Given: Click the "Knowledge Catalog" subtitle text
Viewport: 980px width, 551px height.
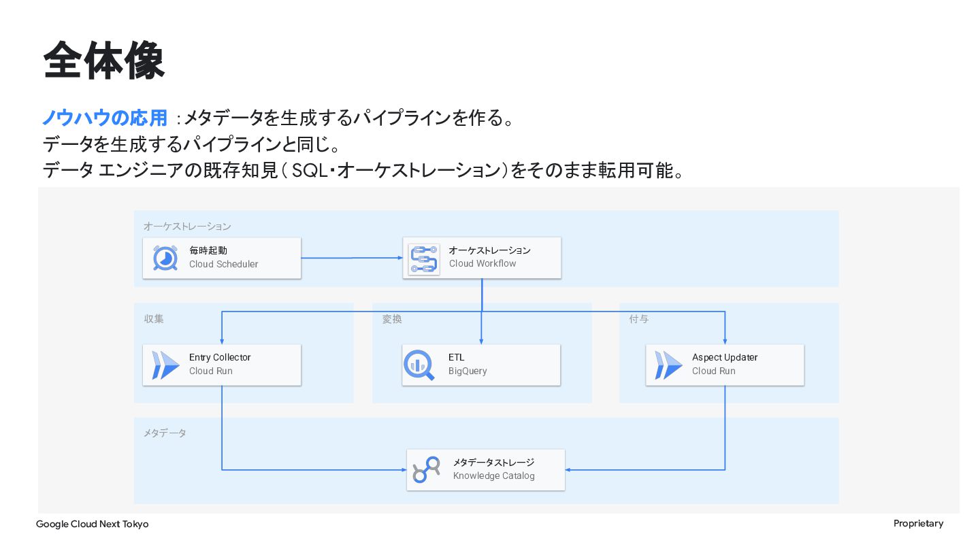Looking at the screenshot, I should tap(494, 476).
